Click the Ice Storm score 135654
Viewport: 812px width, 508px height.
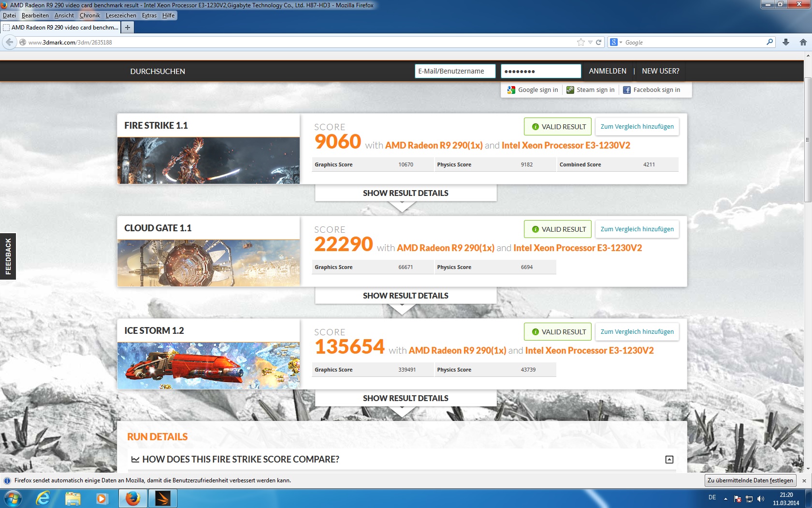coord(349,347)
